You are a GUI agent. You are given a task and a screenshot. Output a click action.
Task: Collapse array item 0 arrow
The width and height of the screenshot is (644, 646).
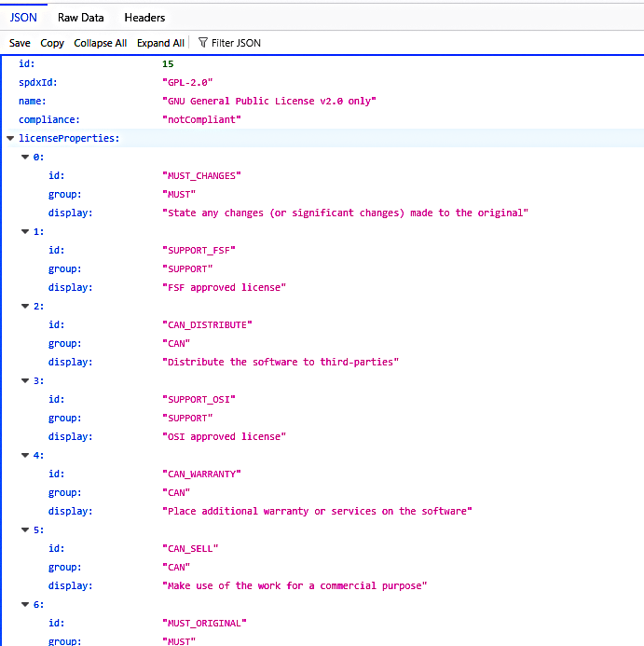[25, 157]
